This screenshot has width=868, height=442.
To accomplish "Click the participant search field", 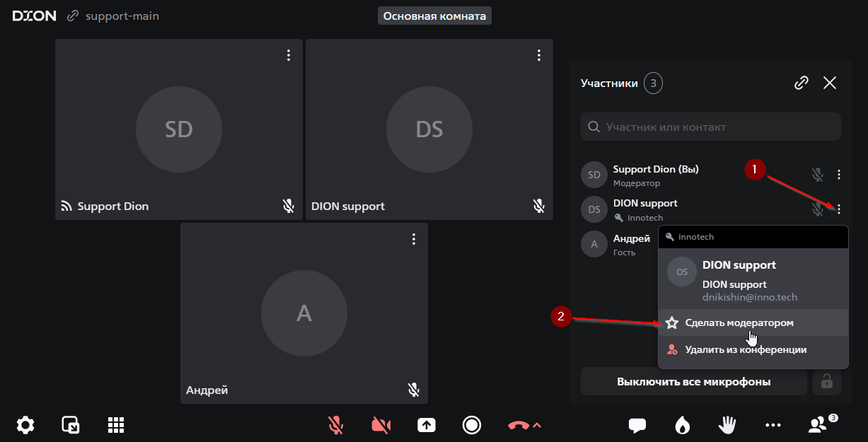I will [711, 127].
